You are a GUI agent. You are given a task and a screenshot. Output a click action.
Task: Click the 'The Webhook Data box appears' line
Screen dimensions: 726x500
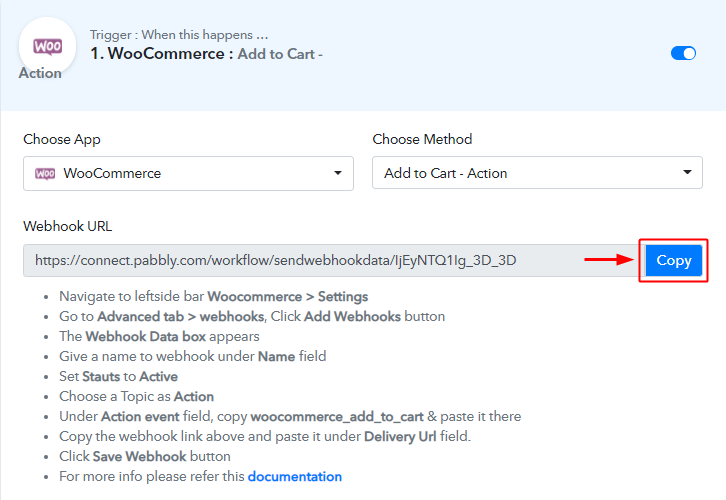coord(159,337)
